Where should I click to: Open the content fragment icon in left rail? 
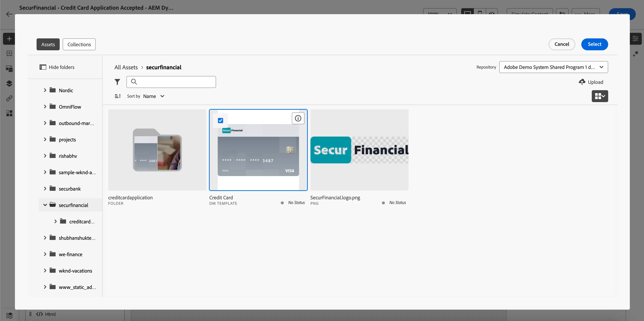pos(9,53)
